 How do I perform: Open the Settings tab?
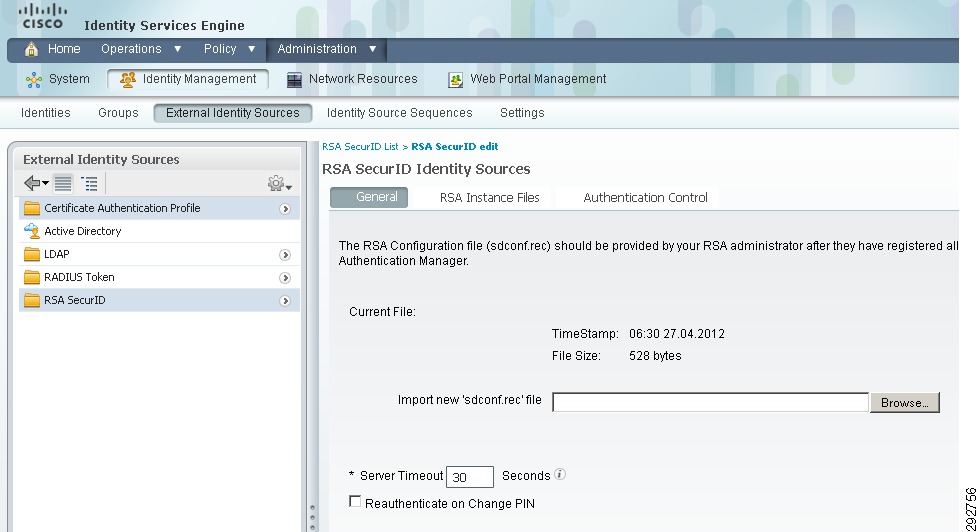[522, 113]
